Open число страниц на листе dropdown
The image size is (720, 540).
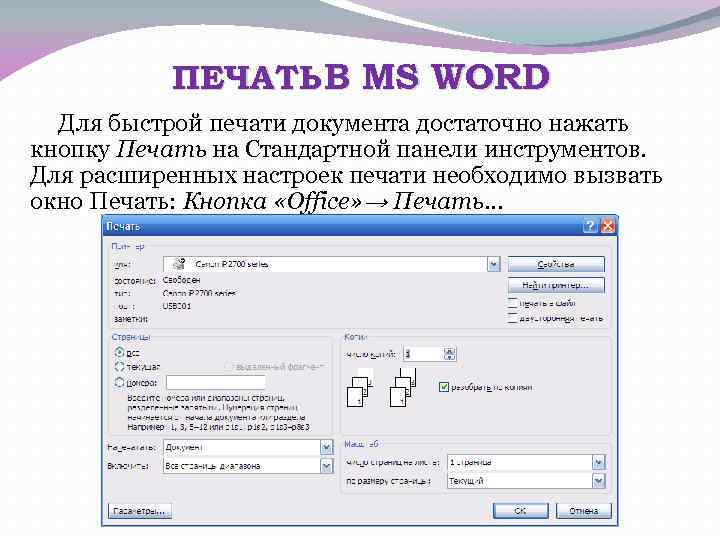pyautogui.click(x=599, y=462)
